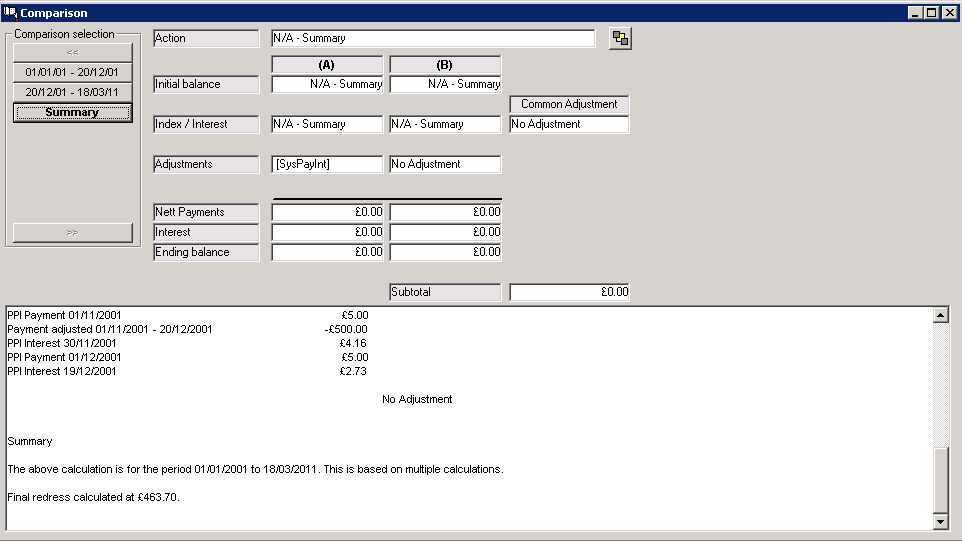Click the 'Summary' heading in details pane

point(29,442)
